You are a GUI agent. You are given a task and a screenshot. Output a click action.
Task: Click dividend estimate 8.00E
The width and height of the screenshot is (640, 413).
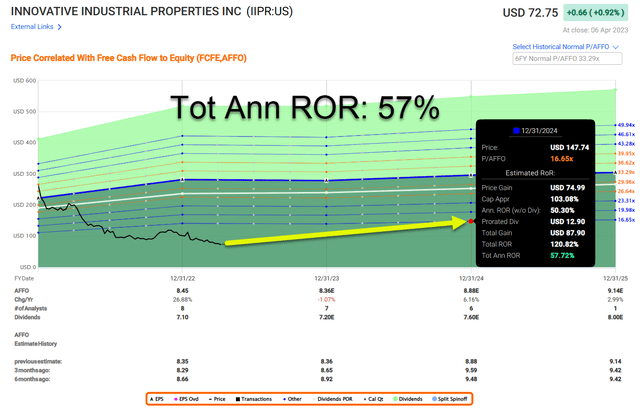616,317
